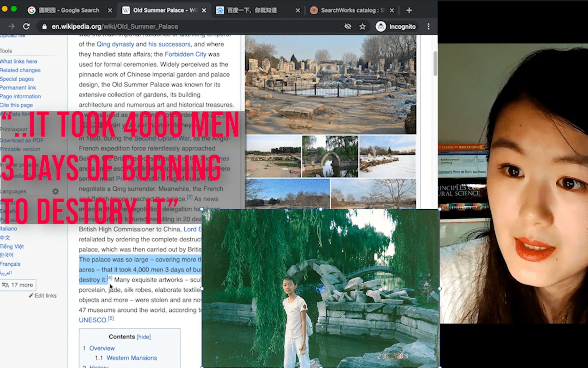This screenshot has width=588, height=368.
Task: Close the Baidu tab
Action: (298, 10)
